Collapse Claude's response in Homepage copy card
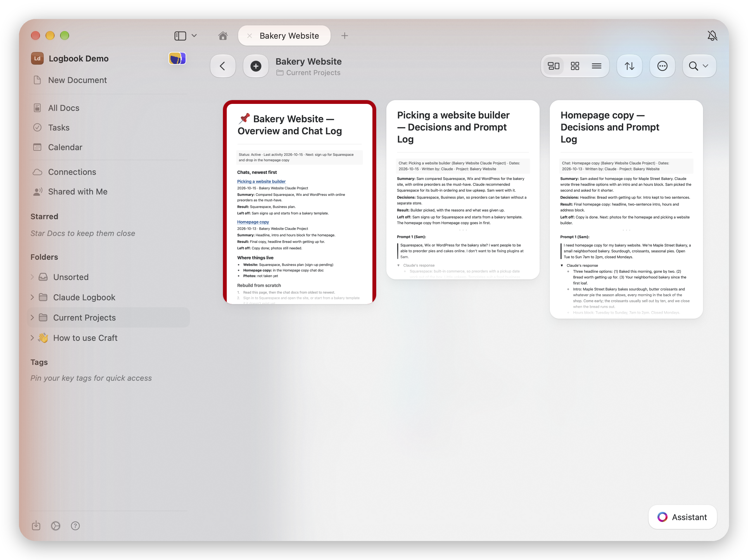 562,265
